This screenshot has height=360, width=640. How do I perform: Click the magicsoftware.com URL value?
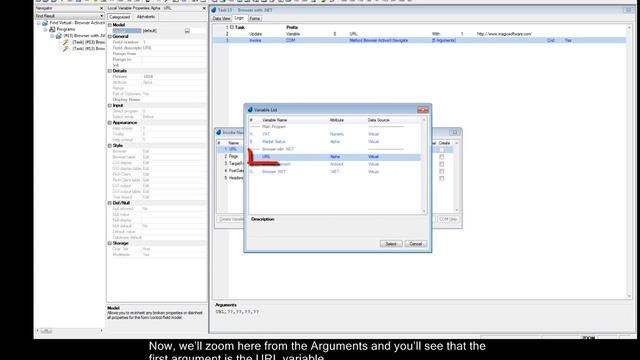tap(504, 34)
